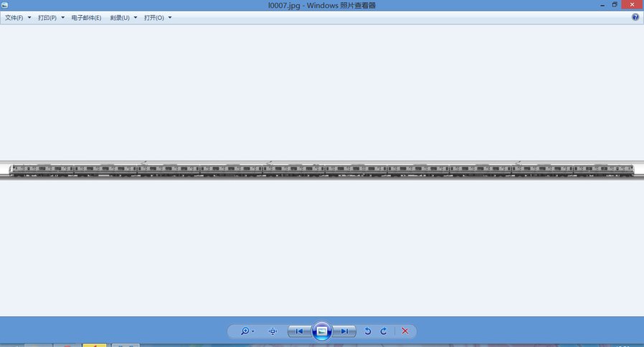Click the fit-to-window actual size icon
644x347 pixels.
pyautogui.click(x=273, y=331)
